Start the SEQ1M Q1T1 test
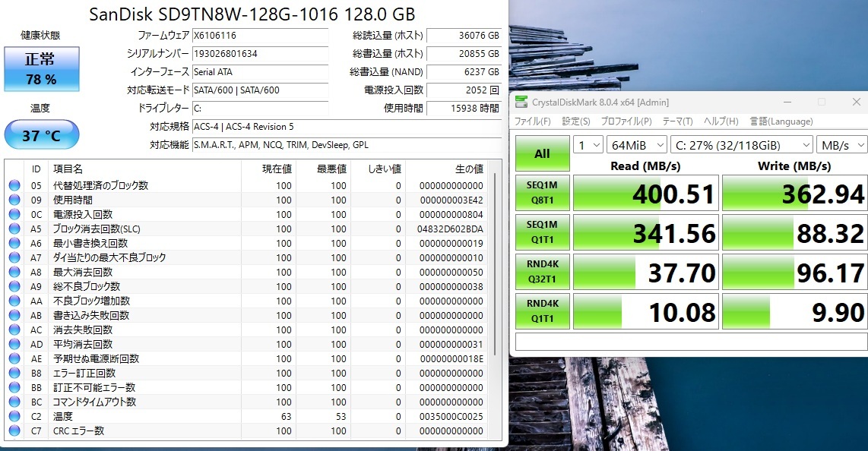 click(x=543, y=232)
